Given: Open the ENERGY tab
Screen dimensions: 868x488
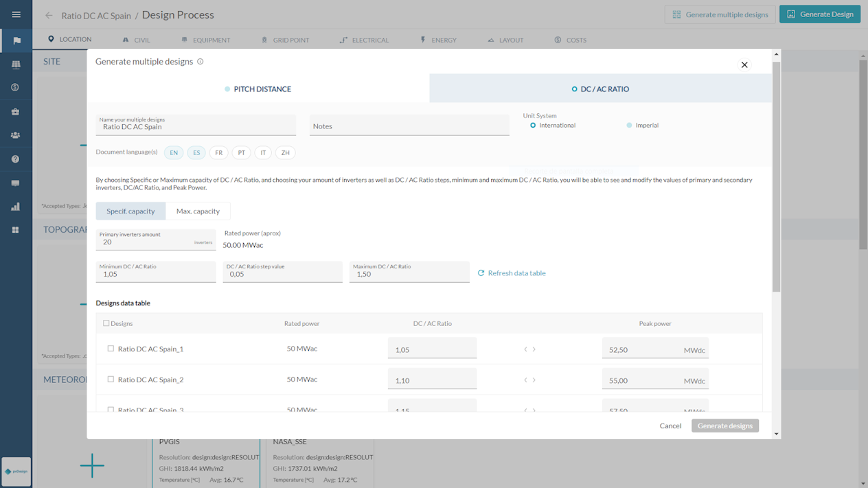Looking at the screenshot, I should point(438,40).
